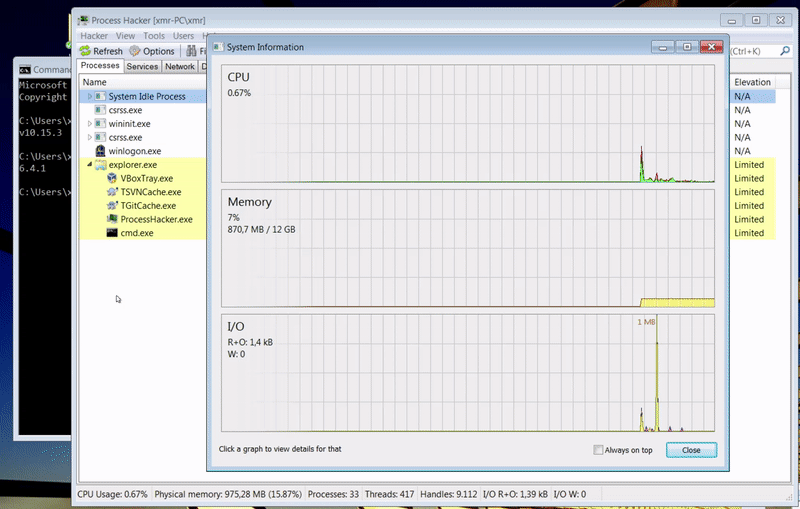The image size is (800, 509).
Task: Select the first csrss.exe row
Action: click(143, 110)
